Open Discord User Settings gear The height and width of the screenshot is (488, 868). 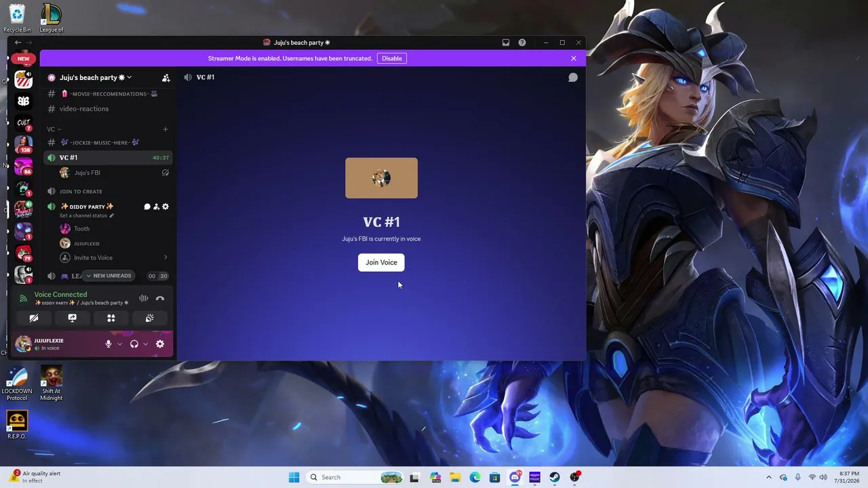160,344
